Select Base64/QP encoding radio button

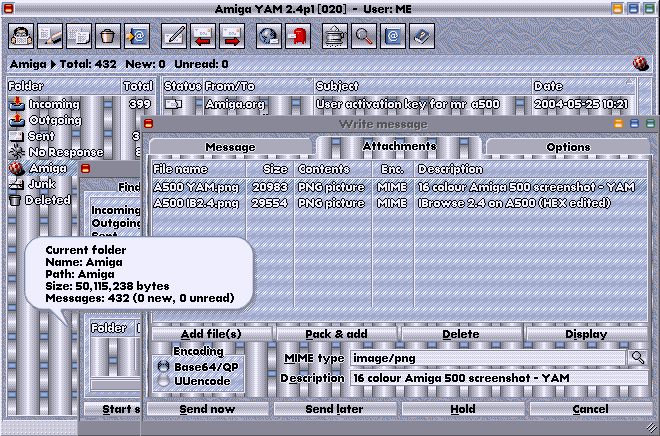click(163, 367)
